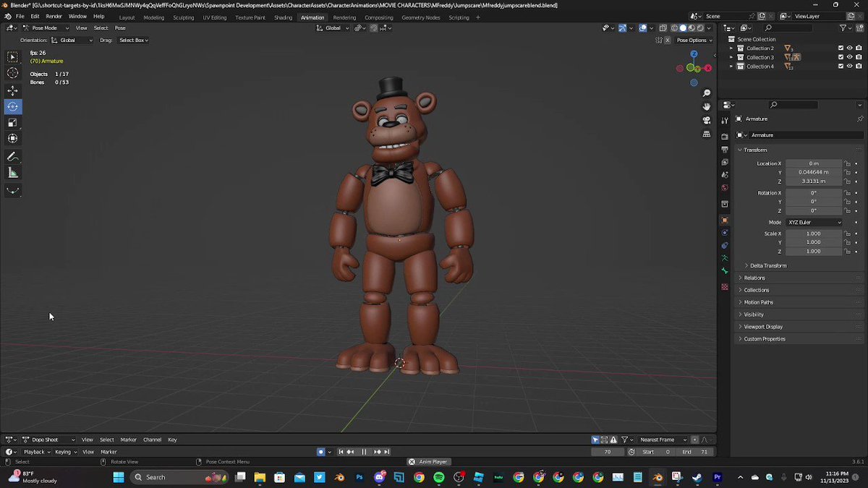Open the Armature data properties tab
Screen dimensions: 868x488
pos(725,258)
